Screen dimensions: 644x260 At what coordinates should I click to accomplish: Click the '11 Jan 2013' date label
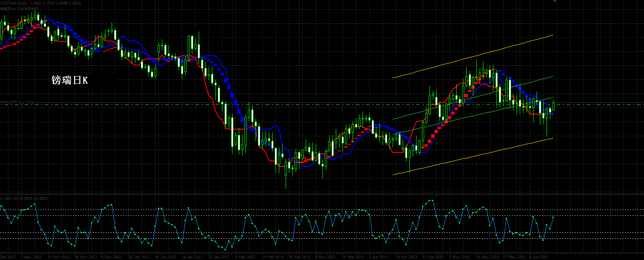[x=192, y=257]
